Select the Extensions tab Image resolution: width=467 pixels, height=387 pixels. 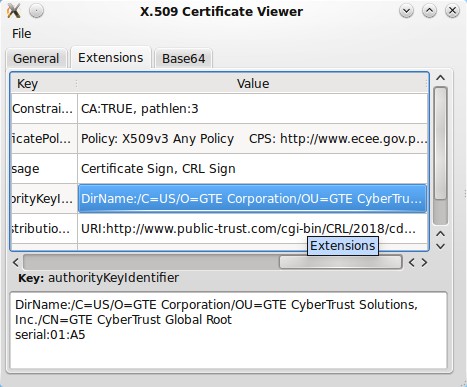pyautogui.click(x=111, y=58)
